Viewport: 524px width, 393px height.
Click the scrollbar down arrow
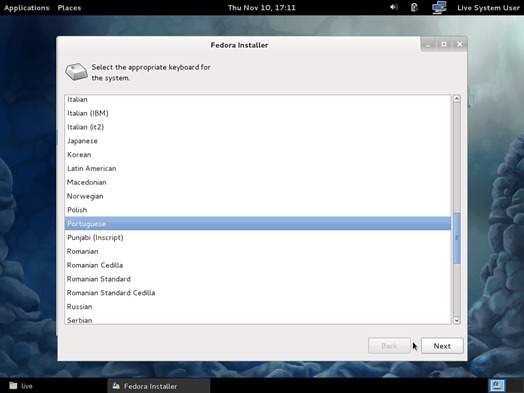tap(456, 320)
